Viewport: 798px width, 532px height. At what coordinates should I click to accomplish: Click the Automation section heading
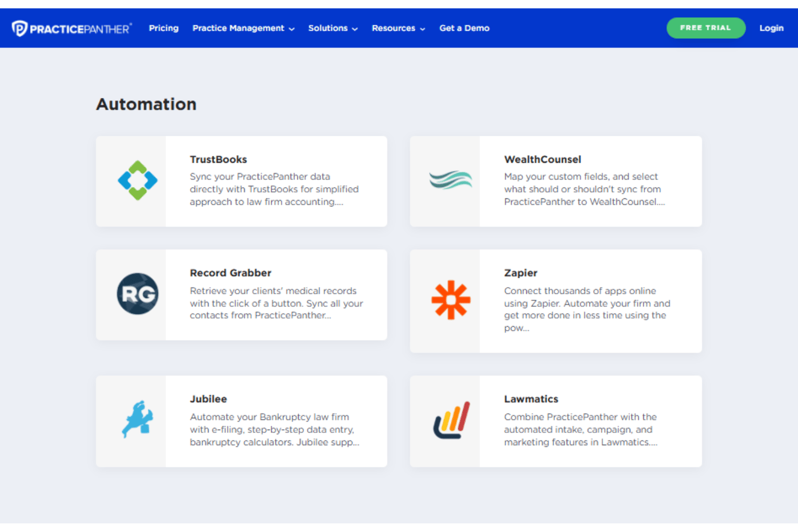pos(146,104)
